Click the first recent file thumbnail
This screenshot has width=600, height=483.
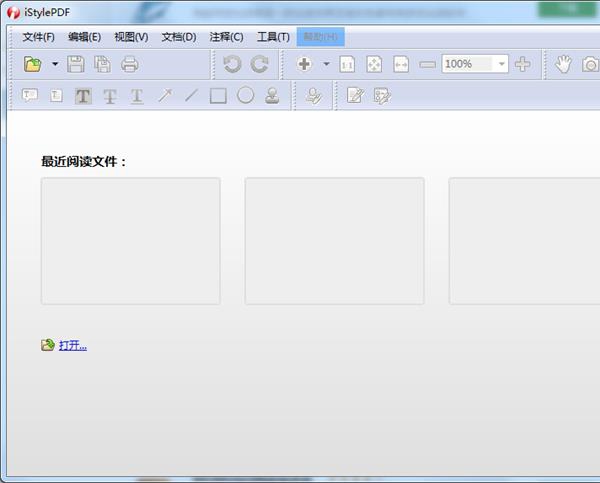(x=130, y=241)
